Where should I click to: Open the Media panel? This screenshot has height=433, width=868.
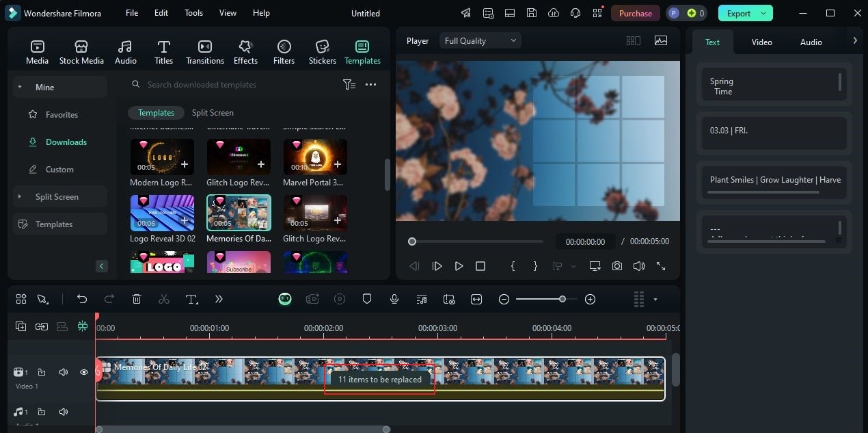[x=37, y=52]
